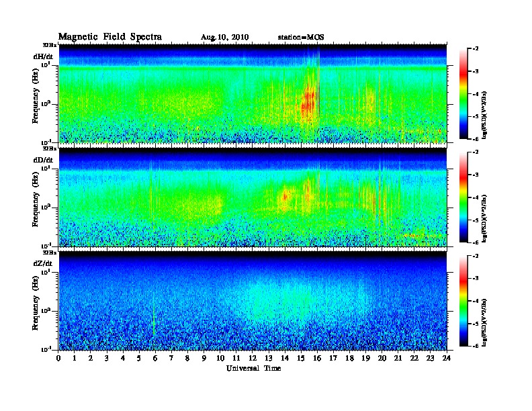Click hour "4" on the Universal Time axis
532x411 pixels.
tap(123, 358)
